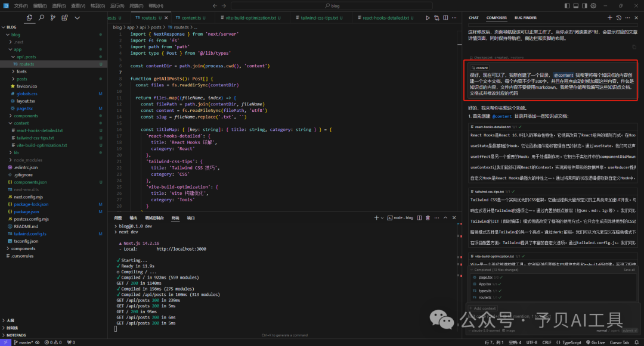
Task: Add a new terminal with plus icon
Action: point(376,218)
